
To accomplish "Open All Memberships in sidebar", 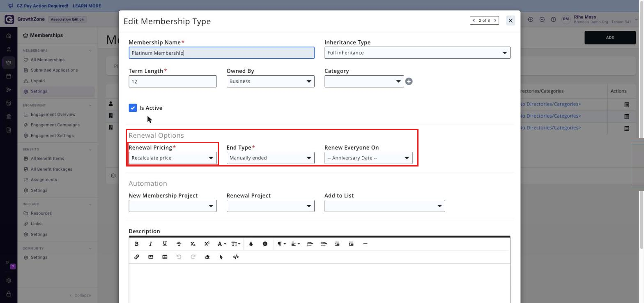I will (48, 60).
